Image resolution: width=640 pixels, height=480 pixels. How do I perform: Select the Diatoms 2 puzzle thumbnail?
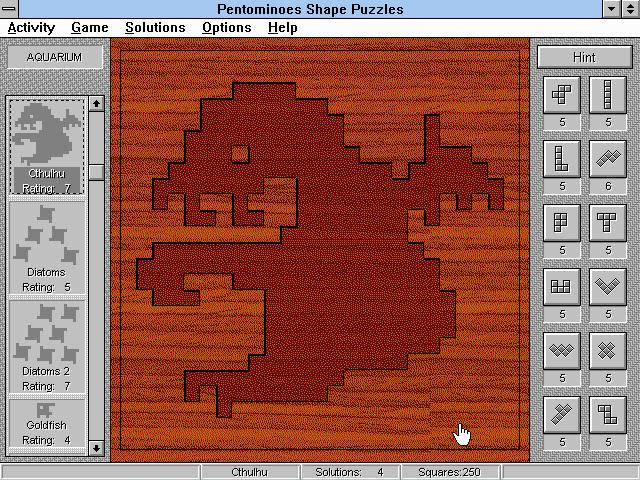[x=47, y=347]
